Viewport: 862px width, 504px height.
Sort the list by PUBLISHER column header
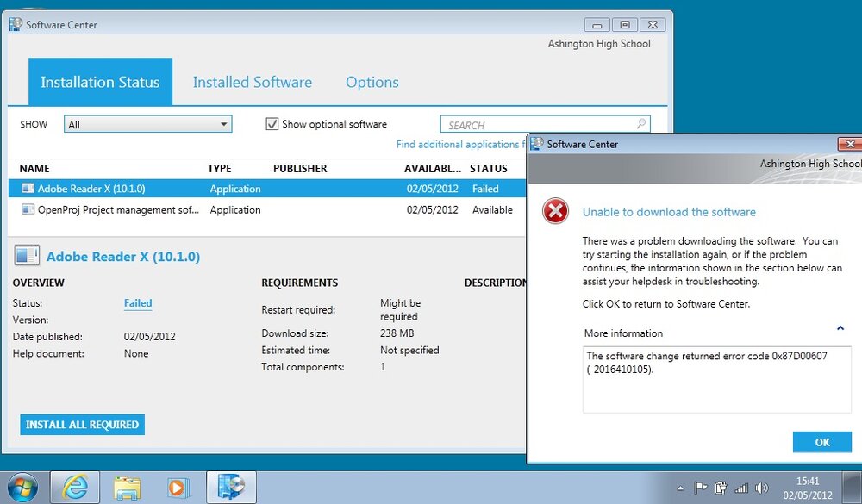coord(300,169)
